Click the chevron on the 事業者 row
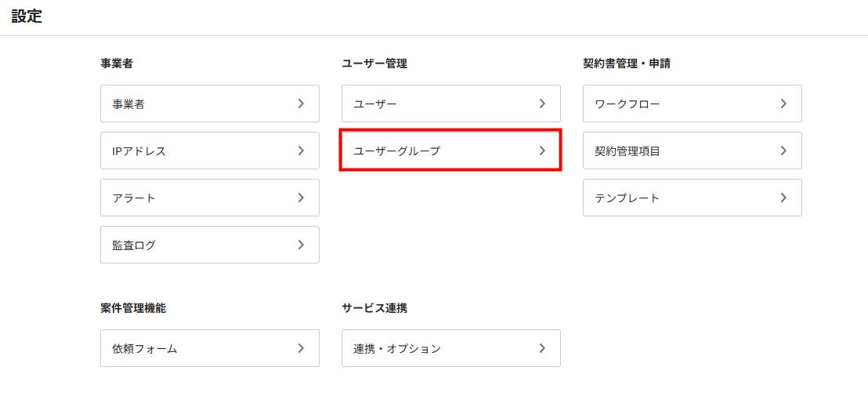868x403 pixels. coord(301,103)
